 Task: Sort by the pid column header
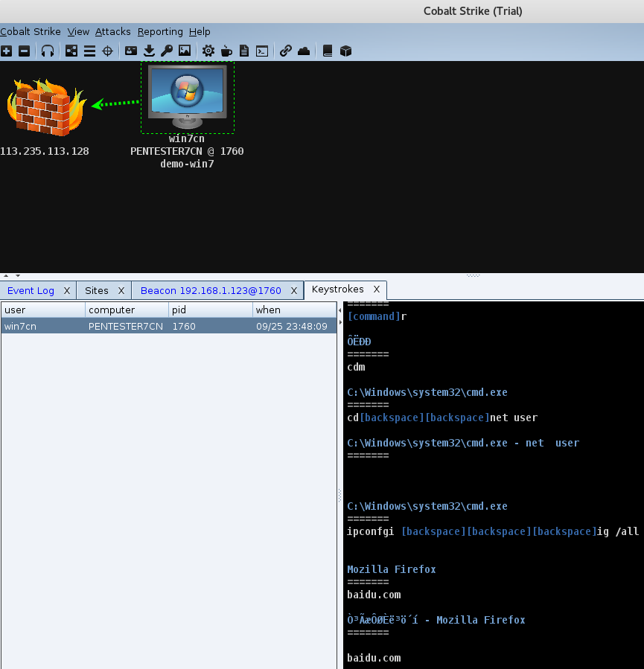point(211,310)
